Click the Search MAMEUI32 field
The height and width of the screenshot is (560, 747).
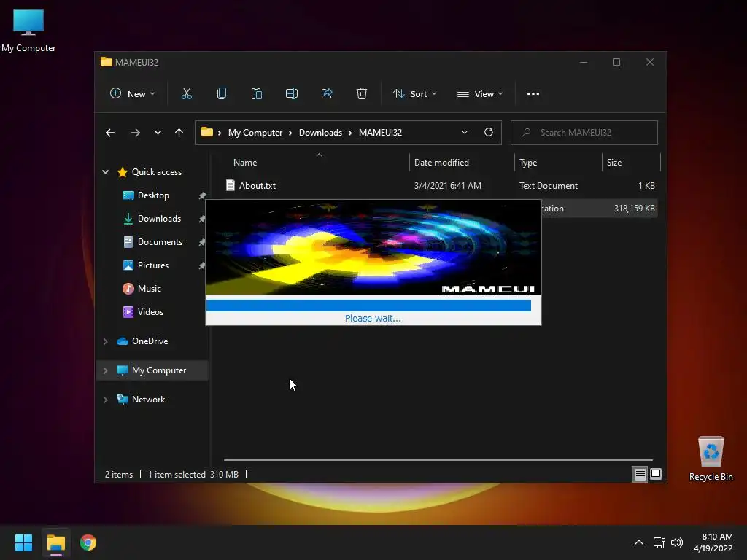pos(584,133)
